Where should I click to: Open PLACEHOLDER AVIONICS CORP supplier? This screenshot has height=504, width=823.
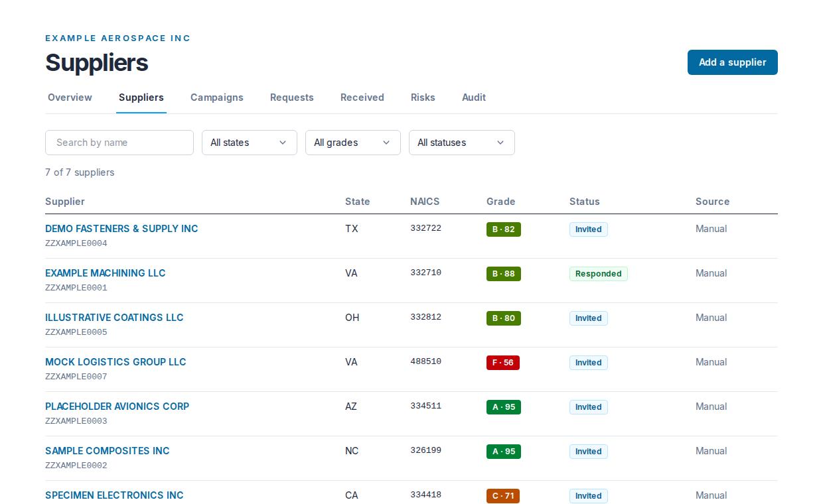tap(117, 407)
